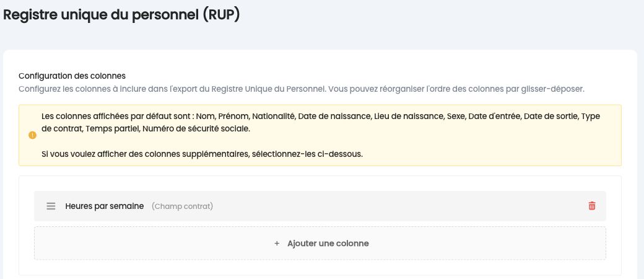Click the (Champ contrat) field type tag
The height and width of the screenshot is (279, 644).
[182, 206]
